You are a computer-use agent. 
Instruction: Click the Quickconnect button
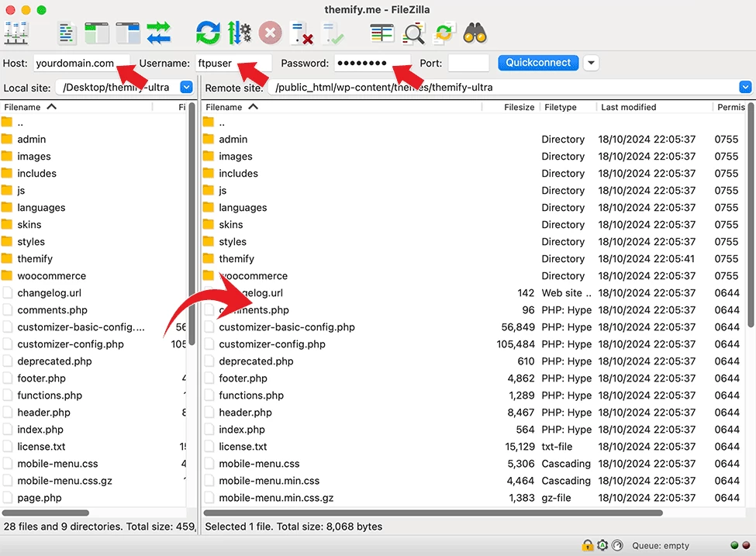pyautogui.click(x=538, y=63)
